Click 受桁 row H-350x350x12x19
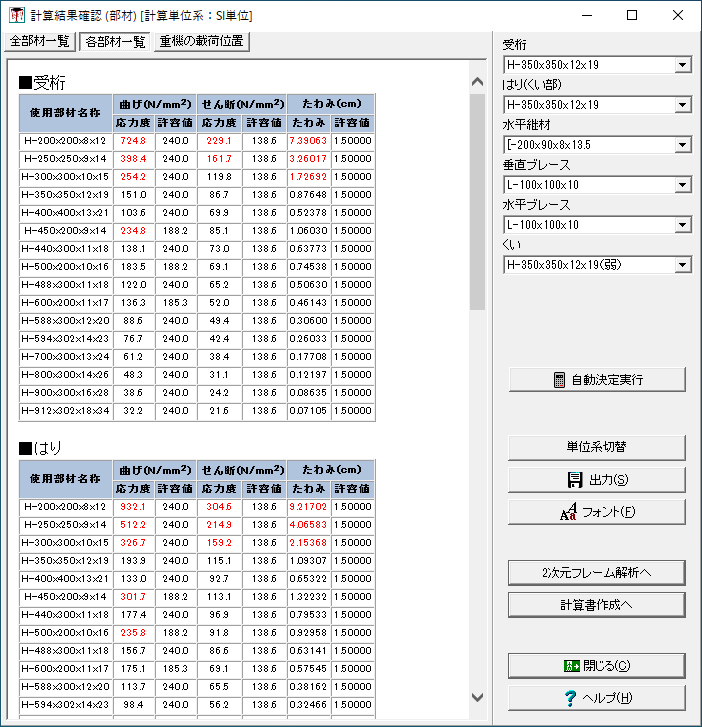The image size is (702, 727). (x=197, y=195)
